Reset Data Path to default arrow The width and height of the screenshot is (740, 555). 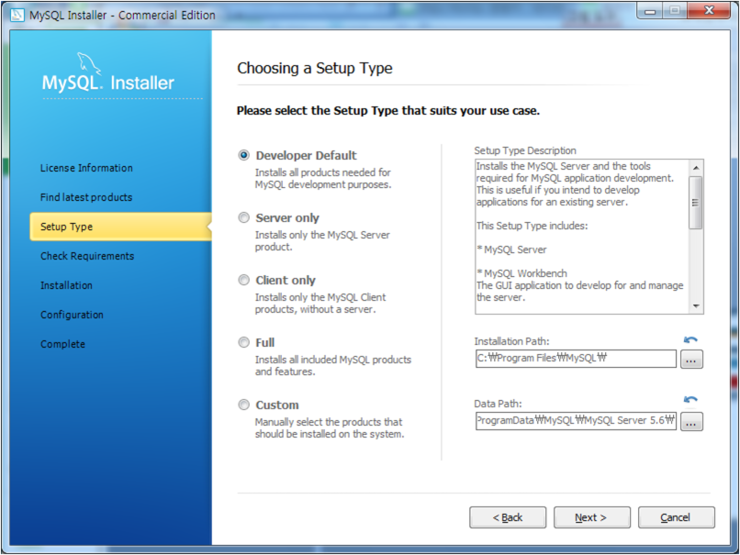(x=690, y=400)
